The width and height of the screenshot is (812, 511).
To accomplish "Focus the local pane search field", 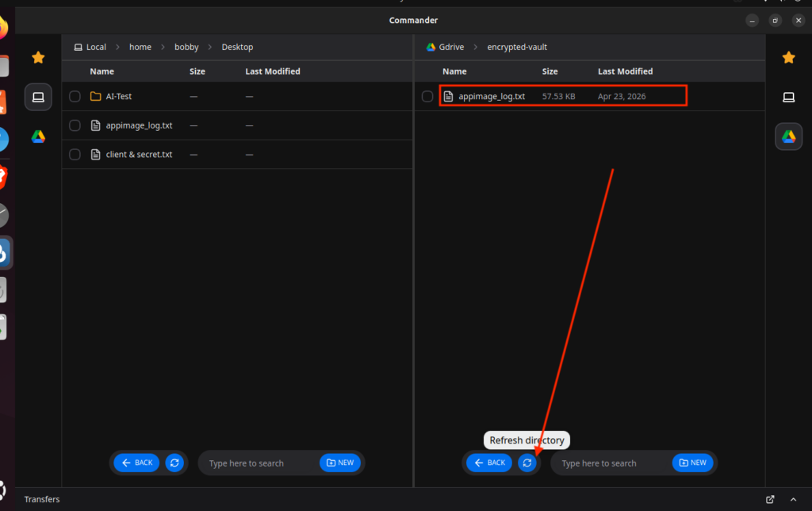I will click(259, 463).
